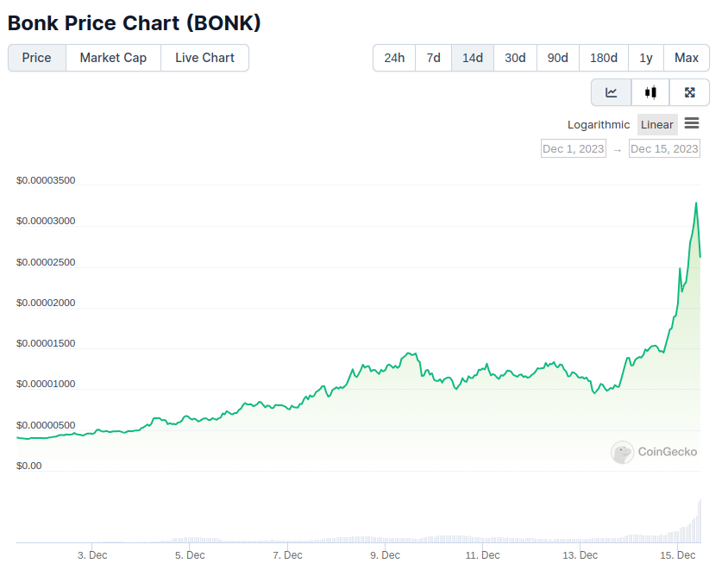The height and width of the screenshot is (576, 728).
Task: Click the $0.00003500 axis label
Action: coord(46,180)
